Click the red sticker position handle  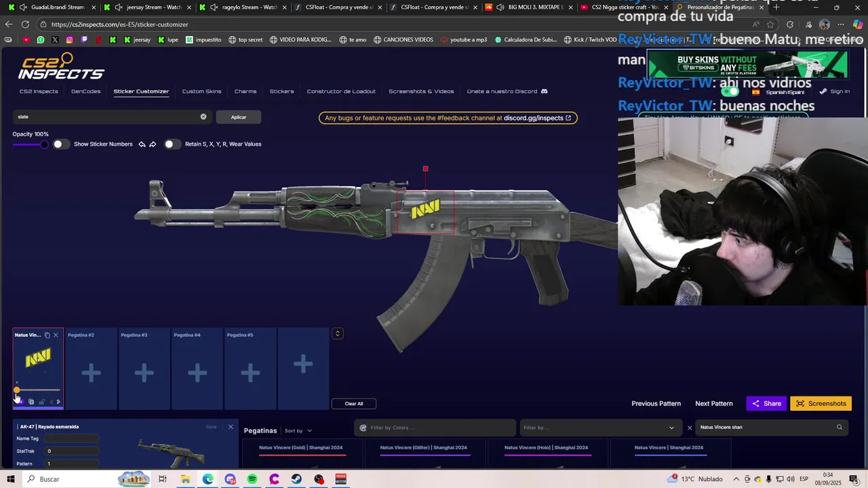(x=426, y=169)
